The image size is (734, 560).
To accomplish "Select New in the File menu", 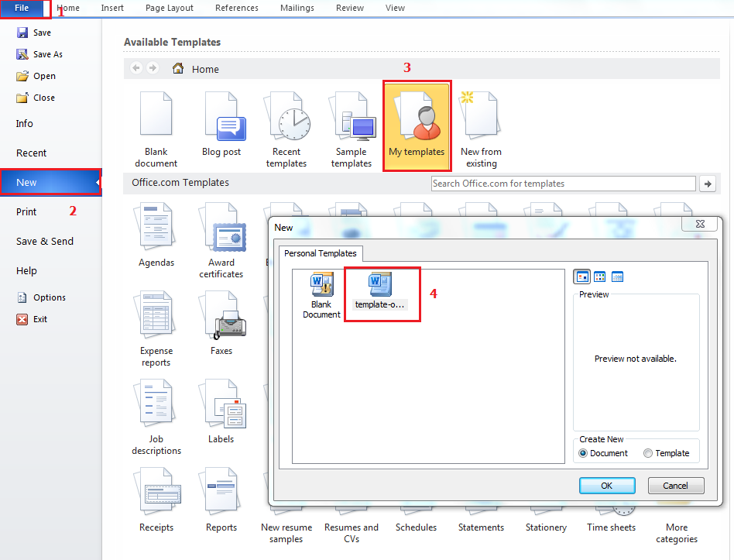I will pyautogui.click(x=50, y=182).
